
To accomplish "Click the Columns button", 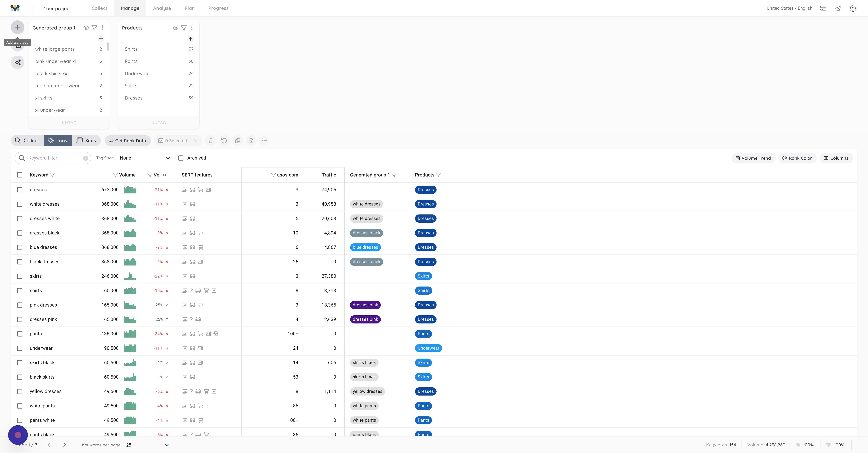I will click(836, 158).
